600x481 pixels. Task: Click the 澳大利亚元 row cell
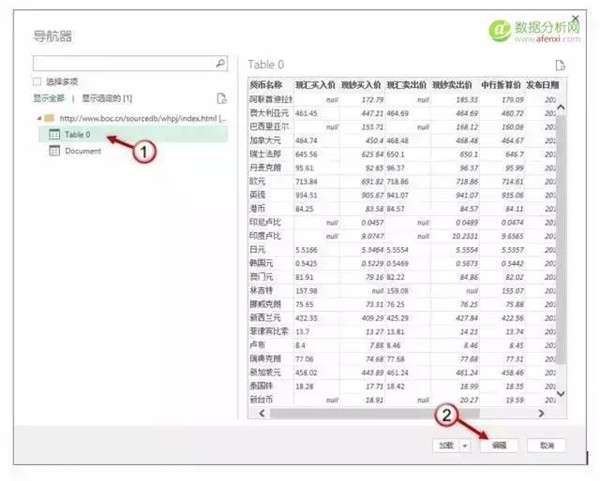[269, 113]
